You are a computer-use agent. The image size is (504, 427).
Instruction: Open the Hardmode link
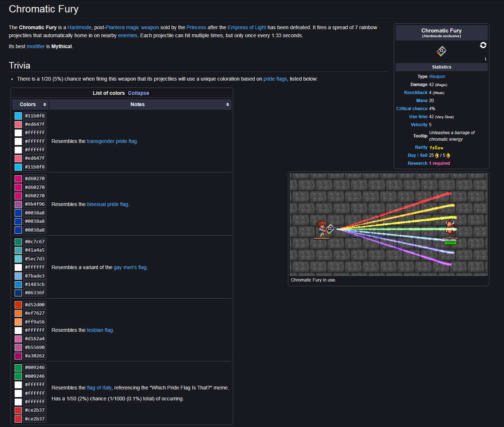pos(80,27)
